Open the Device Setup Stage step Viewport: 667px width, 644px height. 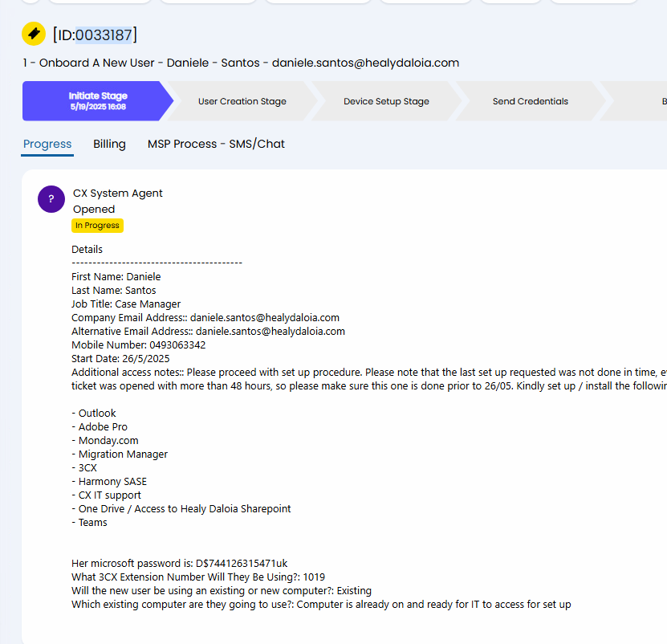click(386, 101)
